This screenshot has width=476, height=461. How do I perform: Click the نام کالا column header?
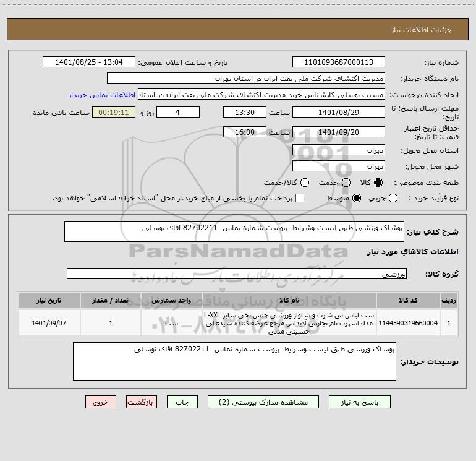pos(289,301)
